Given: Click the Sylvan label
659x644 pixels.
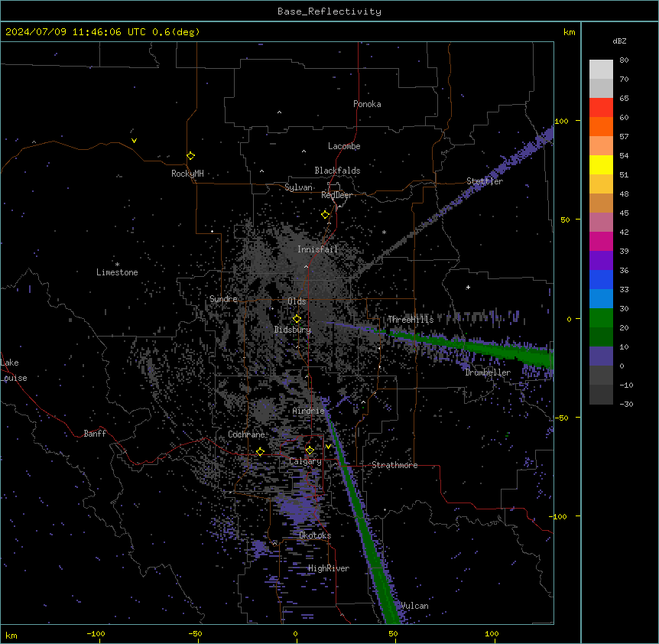Looking at the screenshot, I should pos(298,187).
